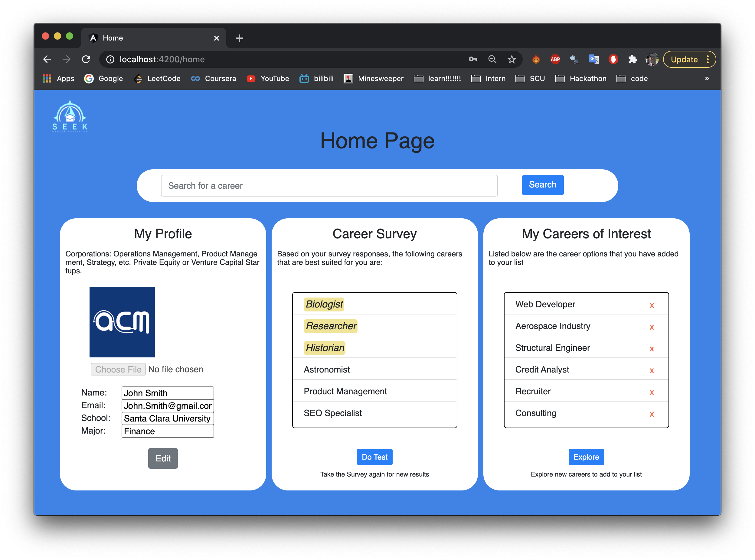Screen dimensions: 755x560
Task: Bookmark page with star icon
Action: [511, 59]
